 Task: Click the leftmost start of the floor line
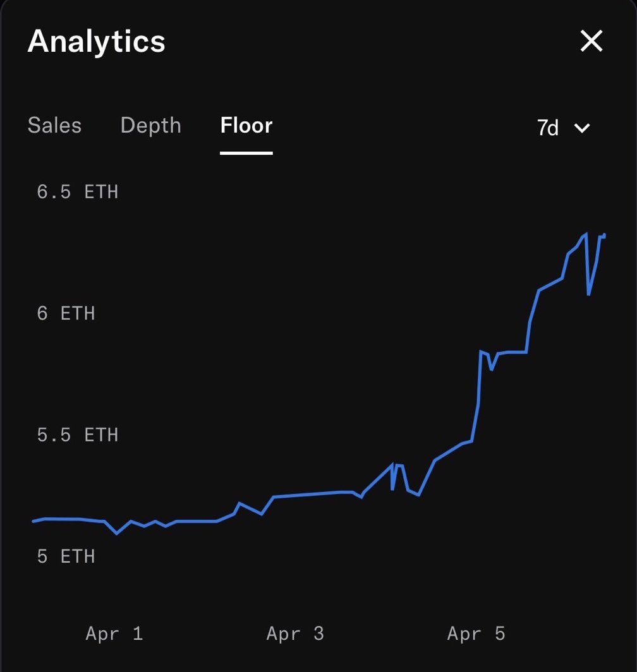pos(33,521)
